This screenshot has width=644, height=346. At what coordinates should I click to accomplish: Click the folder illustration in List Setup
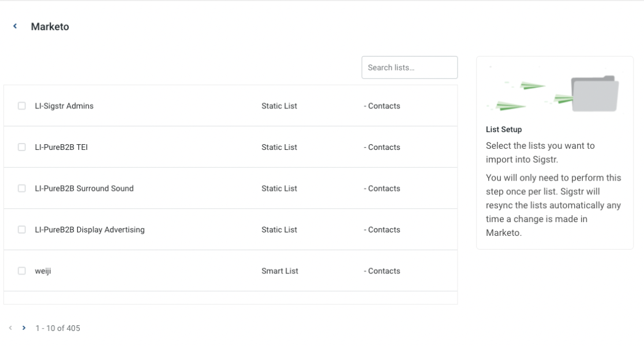point(595,93)
